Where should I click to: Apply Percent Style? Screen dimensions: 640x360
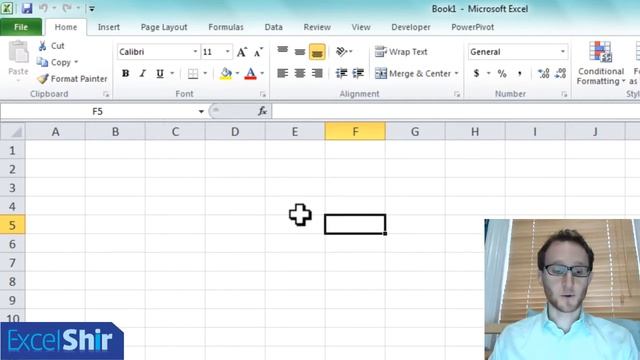point(502,73)
